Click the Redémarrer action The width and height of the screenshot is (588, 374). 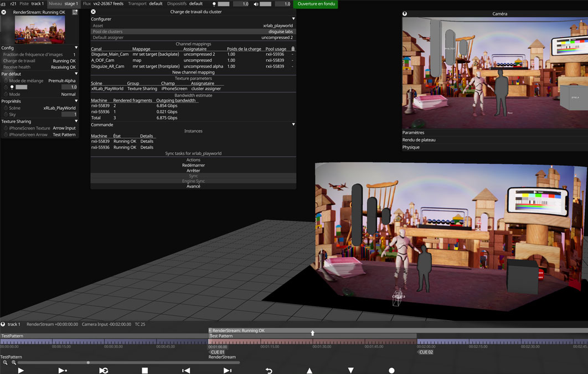pos(193,165)
